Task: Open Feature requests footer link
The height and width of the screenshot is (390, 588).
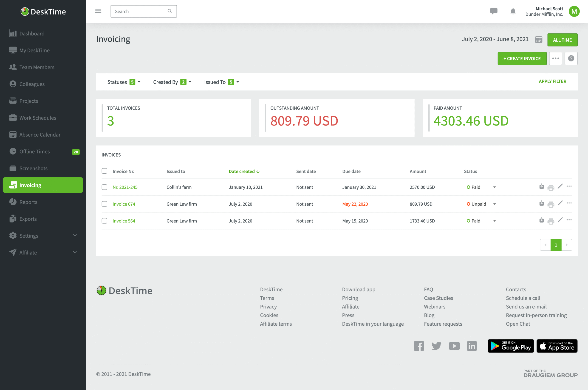Action: point(443,324)
